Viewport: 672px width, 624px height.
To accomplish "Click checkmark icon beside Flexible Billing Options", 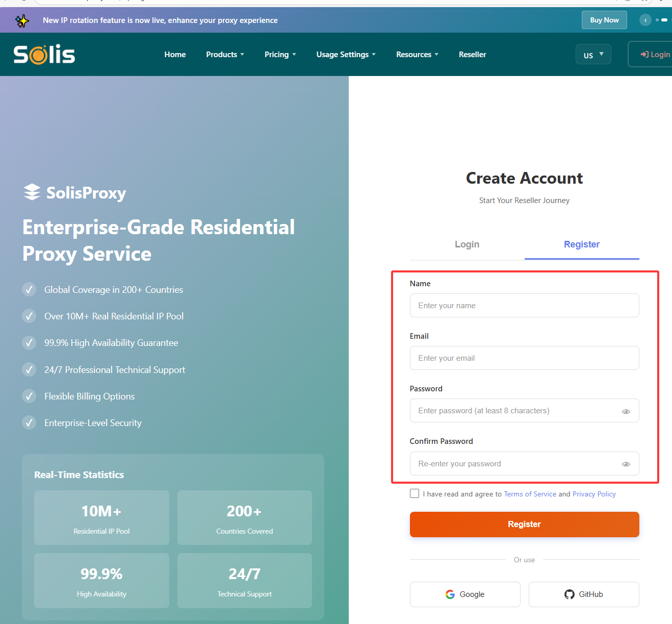I will point(29,396).
